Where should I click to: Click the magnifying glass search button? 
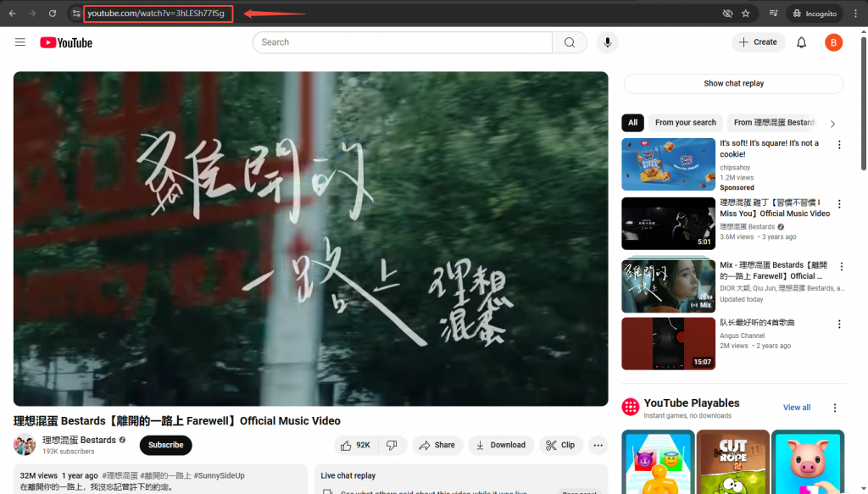(569, 42)
